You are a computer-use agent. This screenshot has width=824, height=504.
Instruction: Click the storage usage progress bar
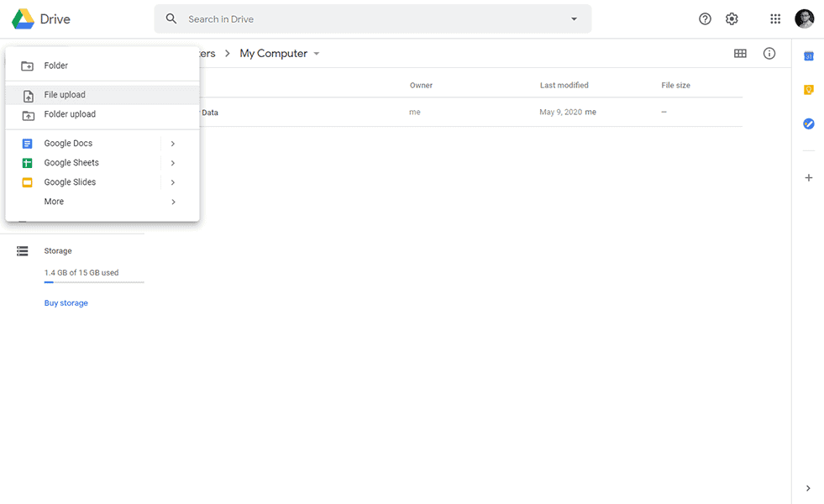[94, 282]
